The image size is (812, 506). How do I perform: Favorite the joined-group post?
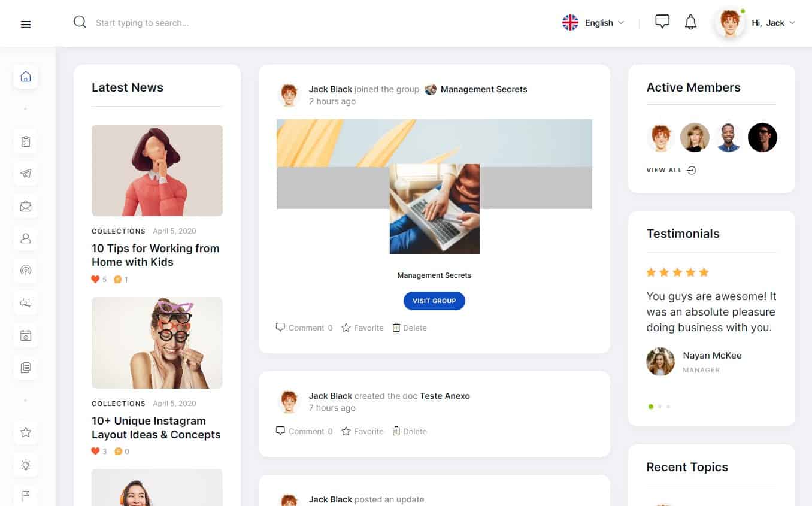[x=362, y=328]
